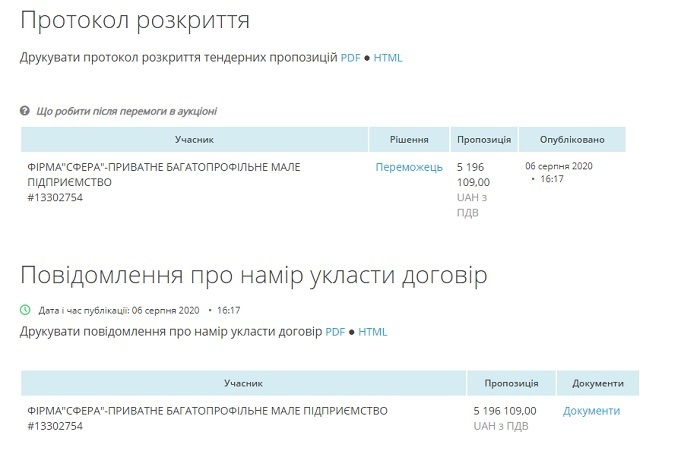Click the 'Документи' column header
Screen dimensions: 700x473
598,383
